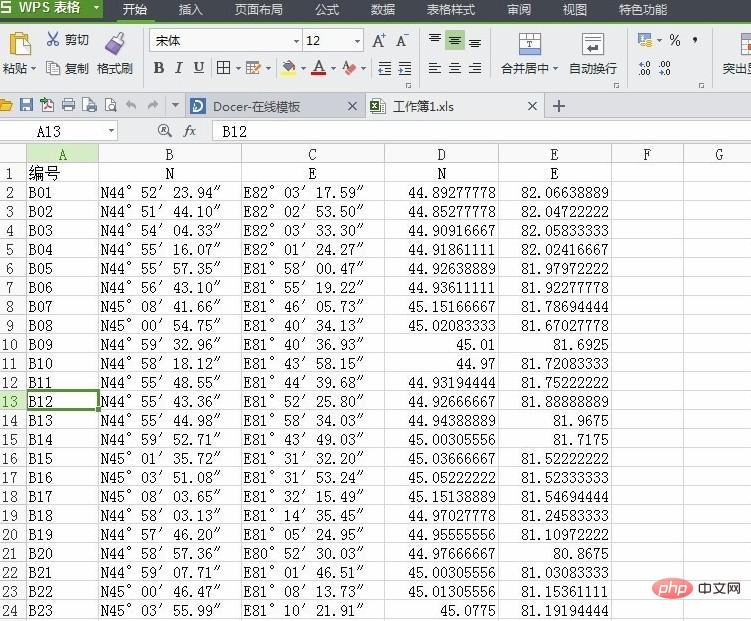Switch to the 视图 ribbon tab
The image size is (751, 621).
575,9
